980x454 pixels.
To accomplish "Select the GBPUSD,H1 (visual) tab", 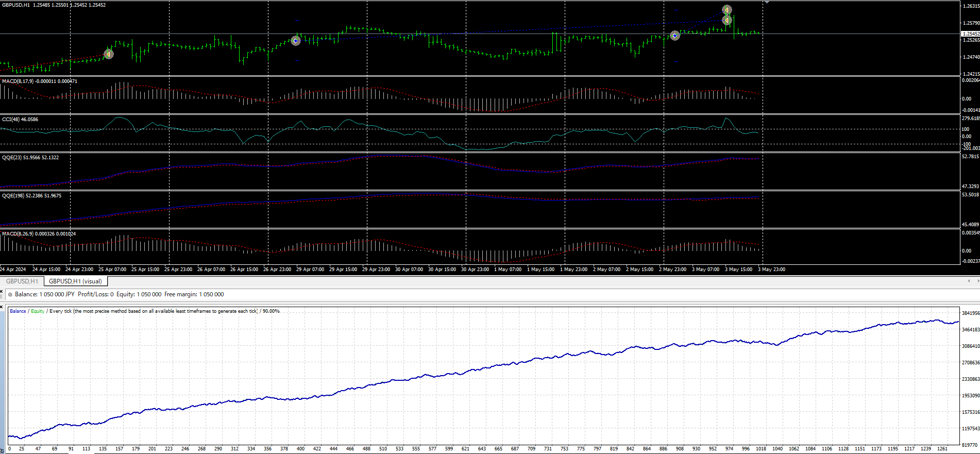I will coord(75,281).
